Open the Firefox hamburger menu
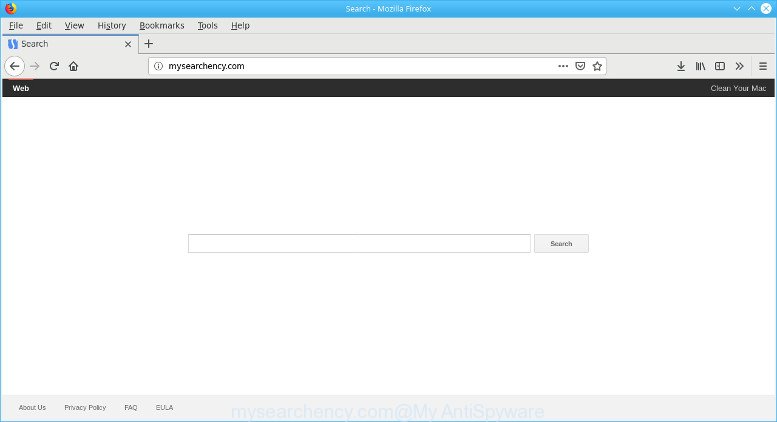The height and width of the screenshot is (422, 777). [x=763, y=66]
